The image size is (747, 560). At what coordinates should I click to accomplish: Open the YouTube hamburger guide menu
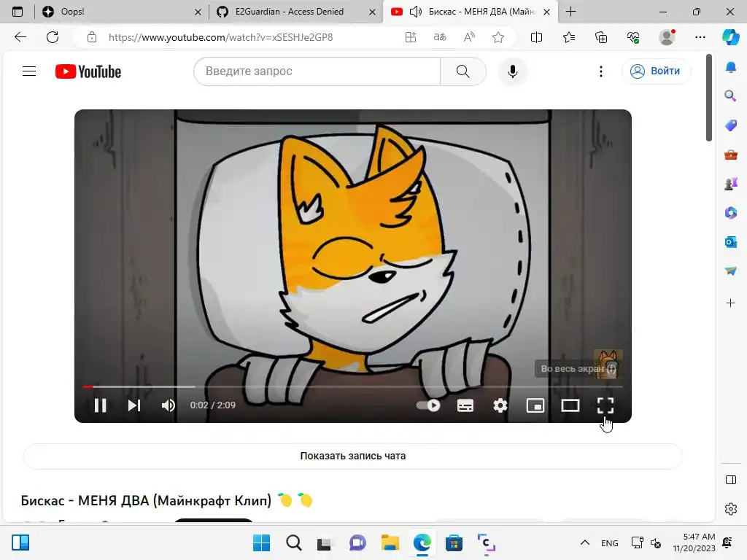point(29,71)
